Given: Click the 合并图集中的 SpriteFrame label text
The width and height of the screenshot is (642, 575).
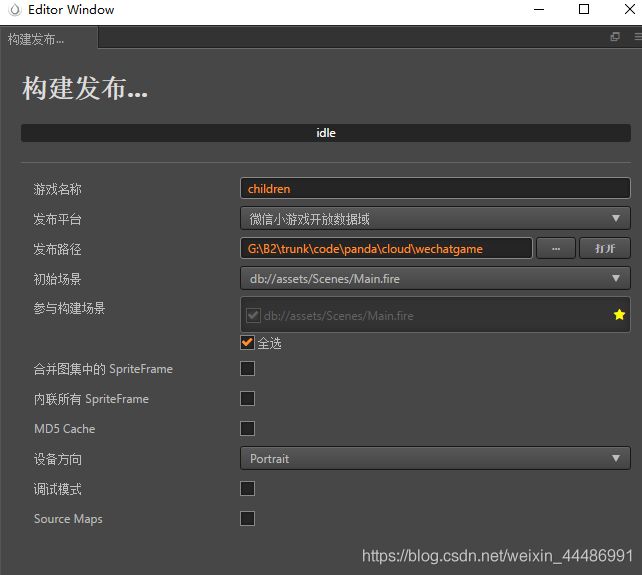Looking at the screenshot, I should (103, 369).
